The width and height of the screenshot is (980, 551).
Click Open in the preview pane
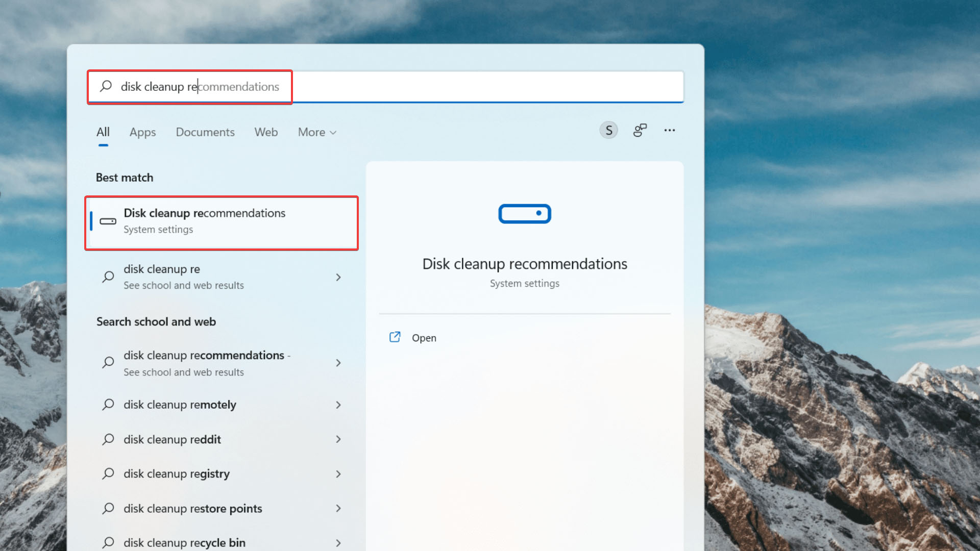pyautogui.click(x=424, y=338)
